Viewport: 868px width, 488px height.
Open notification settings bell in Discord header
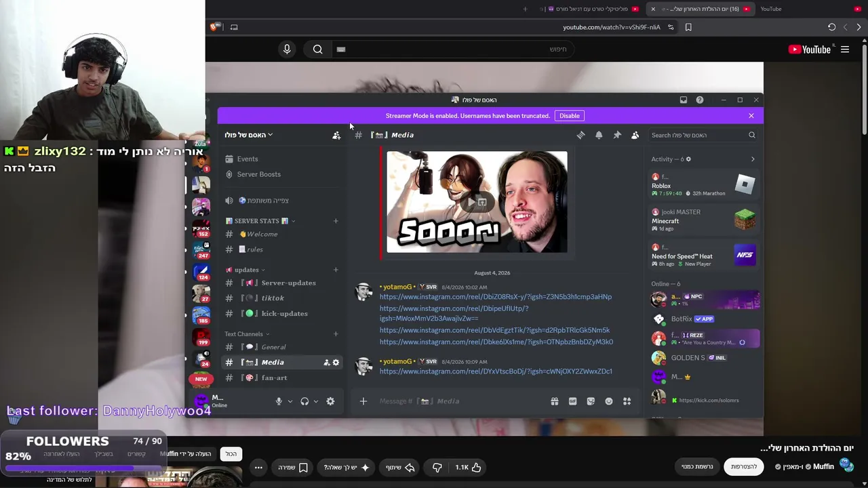599,135
